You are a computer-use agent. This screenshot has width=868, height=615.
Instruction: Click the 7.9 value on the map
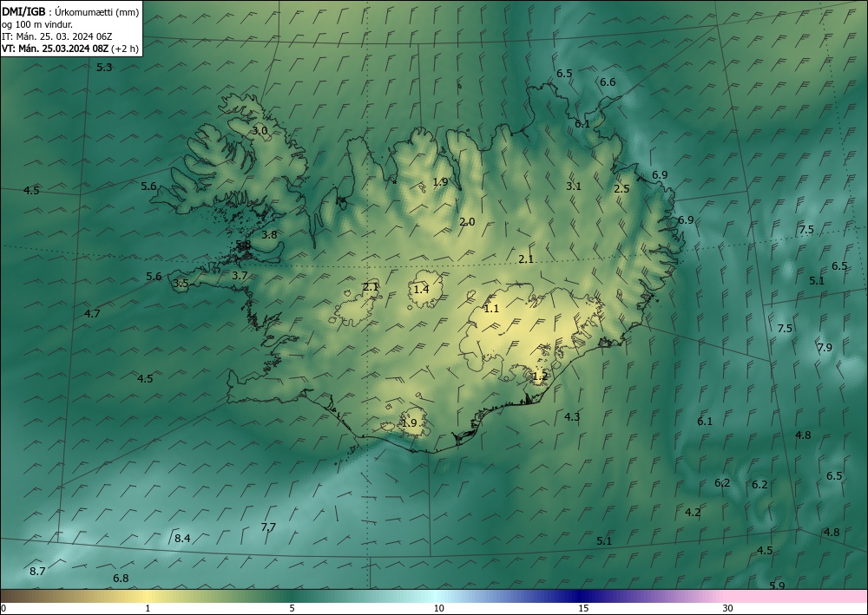point(825,347)
